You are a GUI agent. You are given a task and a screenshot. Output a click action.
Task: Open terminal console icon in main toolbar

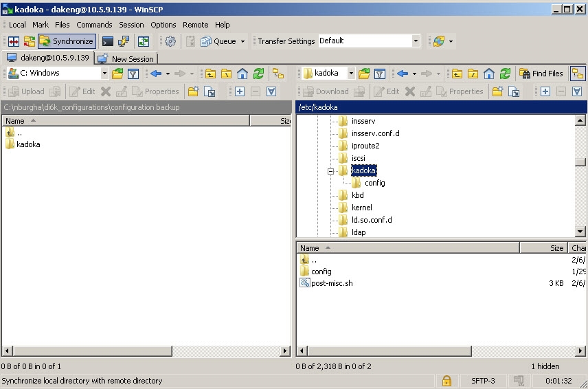pyautogui.click(x=108, y=41)
